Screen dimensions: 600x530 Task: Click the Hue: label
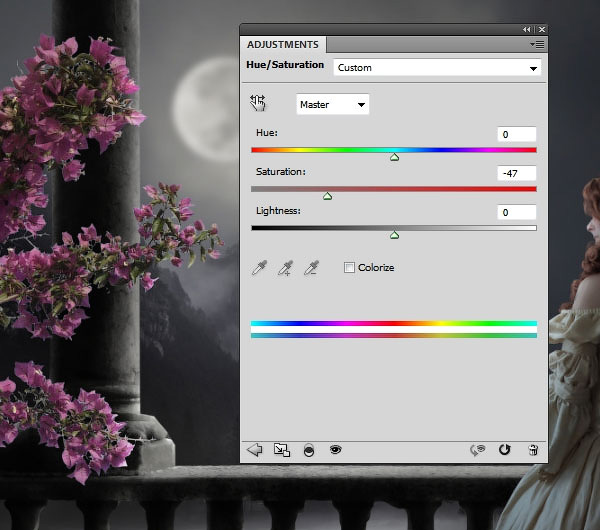[267, 133]
